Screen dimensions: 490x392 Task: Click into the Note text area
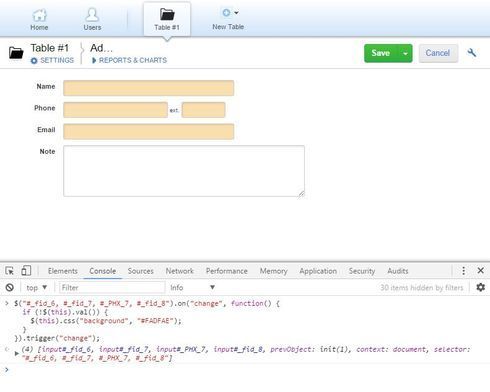click(x=184, y=171)
